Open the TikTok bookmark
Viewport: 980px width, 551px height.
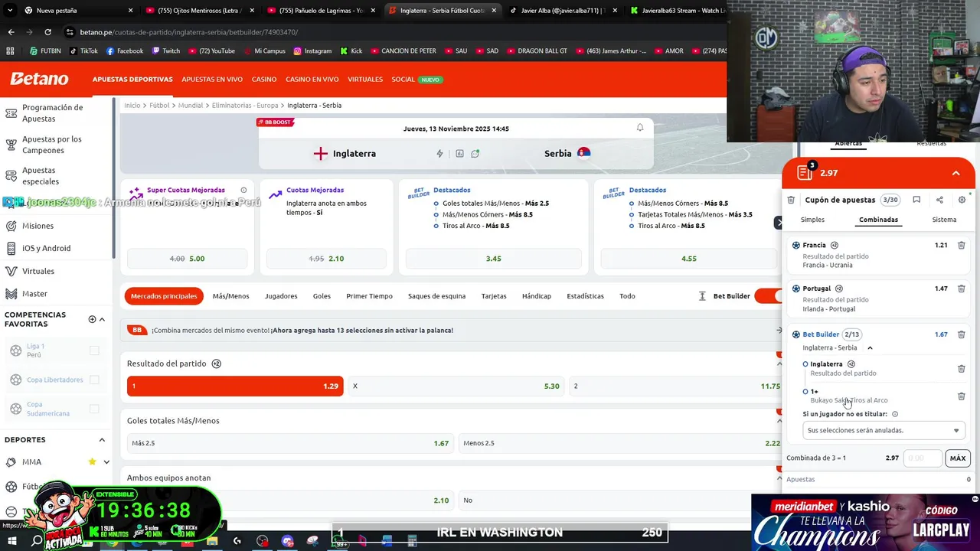pyautogui.click(x=83, y=51)
